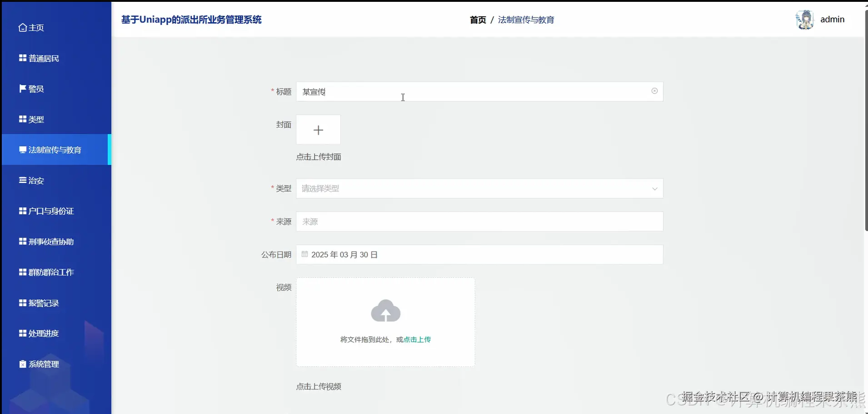Click the cloud upload icon in video area
The width and height of the screenshot is (868, 414).
click(386, 311)
